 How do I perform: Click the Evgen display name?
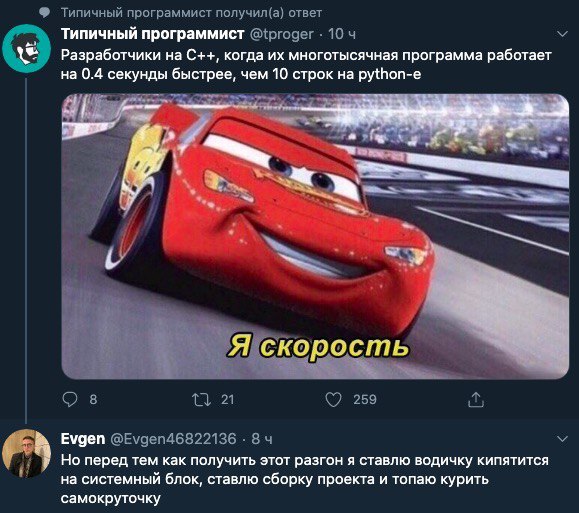[83, 439]
